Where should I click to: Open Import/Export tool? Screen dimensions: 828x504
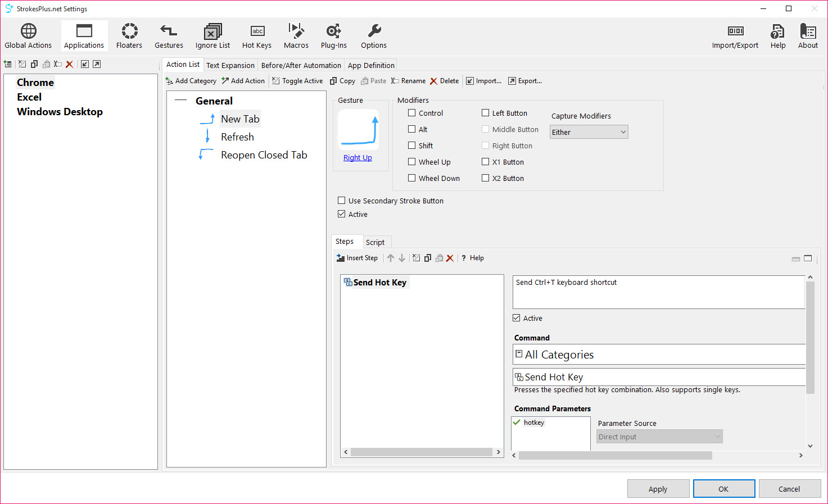pos(735,36)
